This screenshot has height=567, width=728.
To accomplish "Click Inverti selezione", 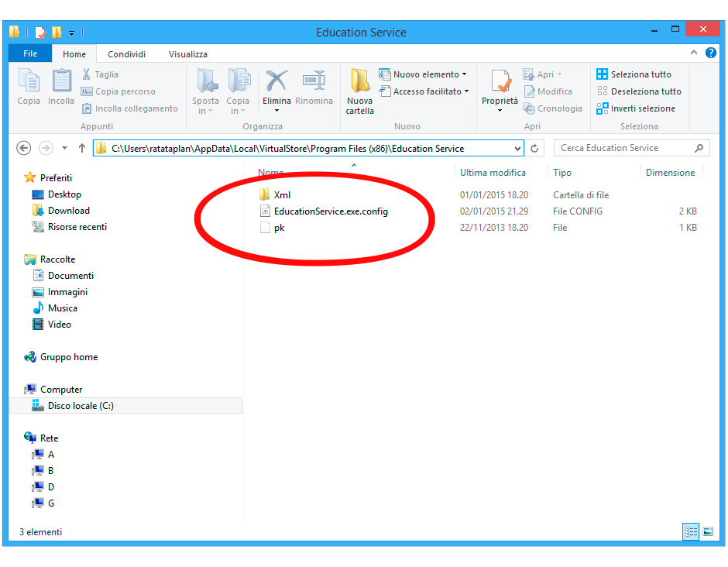I will 636,108.
